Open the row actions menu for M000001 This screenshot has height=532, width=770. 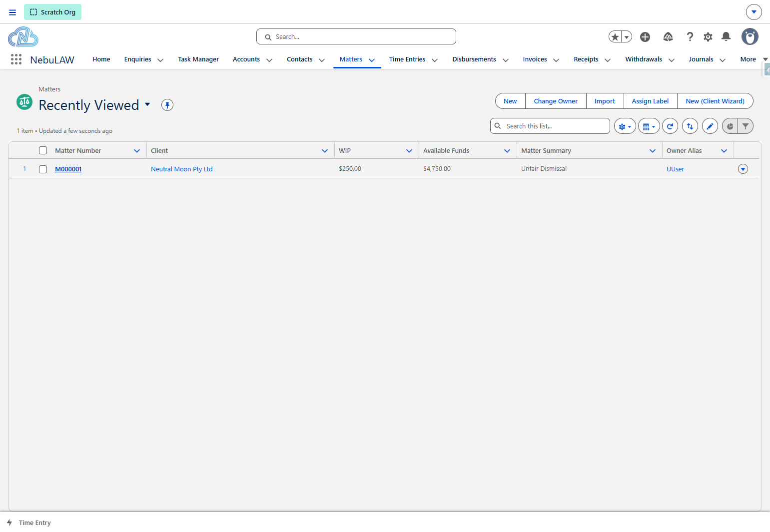tap(743, 169)
